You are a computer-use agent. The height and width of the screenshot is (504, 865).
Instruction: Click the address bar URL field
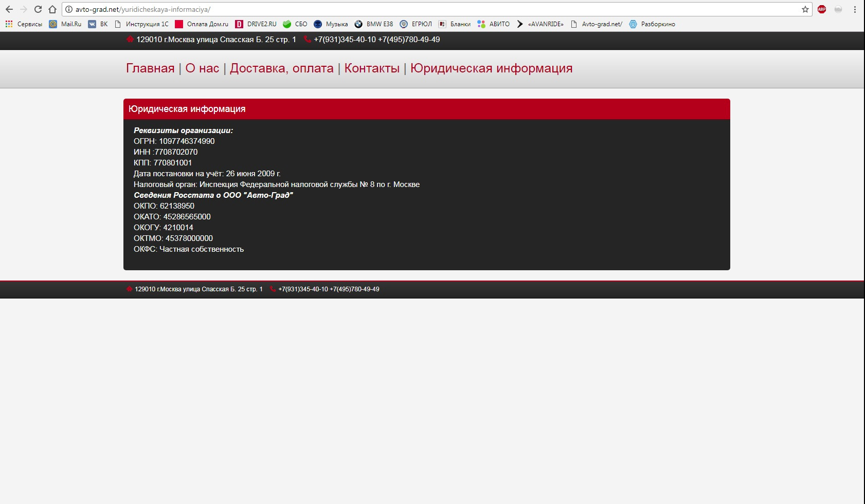437,9
